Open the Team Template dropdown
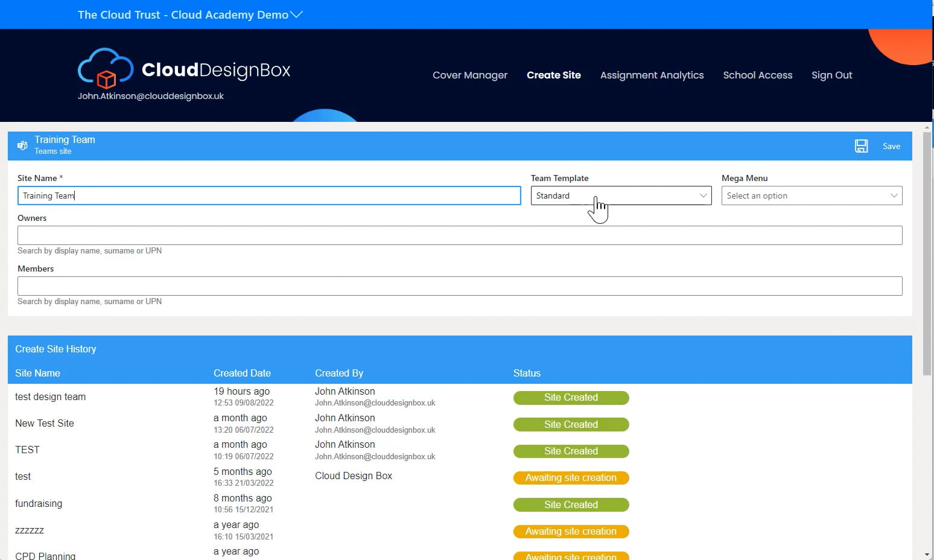The height and width of the screenshot is (560, 934). coord(621,196)
